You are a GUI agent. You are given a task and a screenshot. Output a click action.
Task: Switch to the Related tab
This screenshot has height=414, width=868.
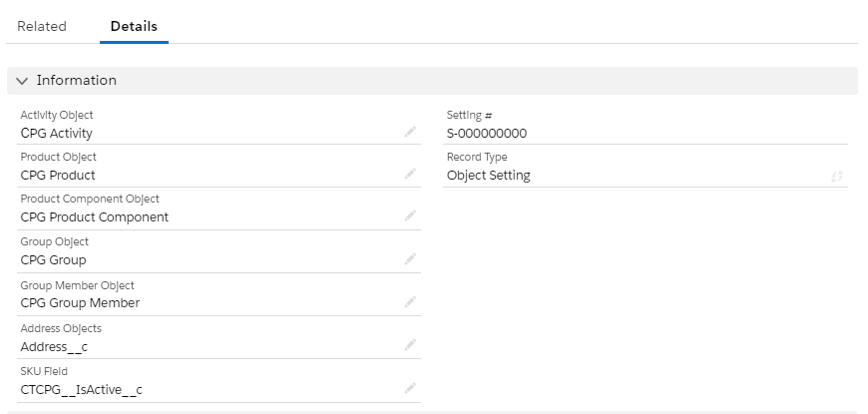pos(42,26)
